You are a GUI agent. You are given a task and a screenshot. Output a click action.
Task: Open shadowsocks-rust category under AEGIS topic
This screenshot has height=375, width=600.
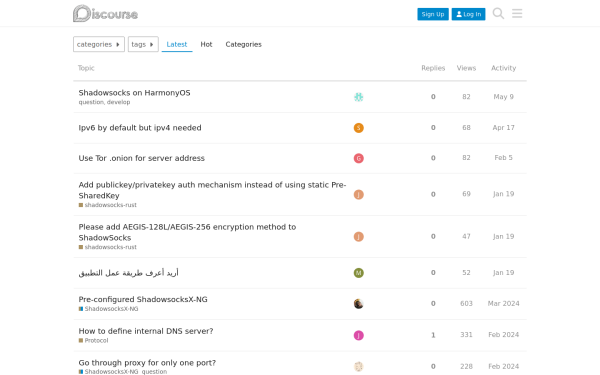[x=108, y=247]
